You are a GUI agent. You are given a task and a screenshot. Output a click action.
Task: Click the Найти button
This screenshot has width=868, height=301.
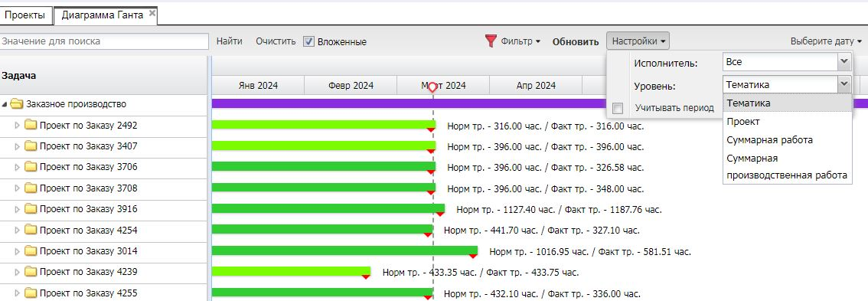[x=229, y=41]
